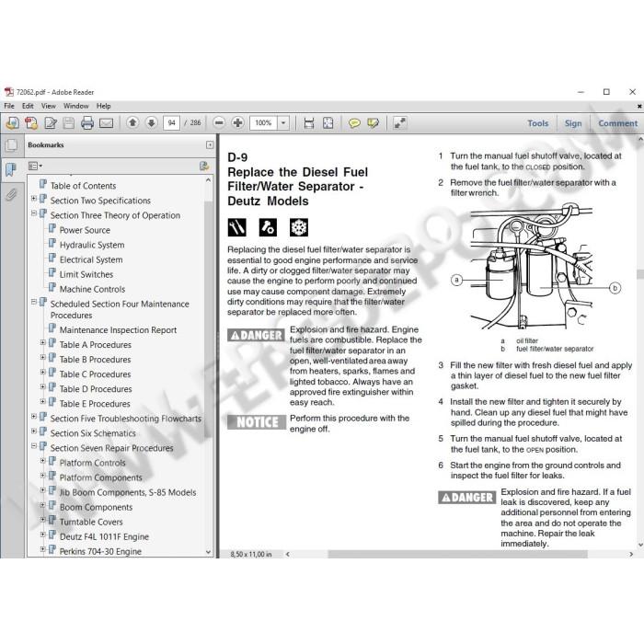Screen dimensions: 644x644
Task: Select Boom Components bookmark
Action: (96, 507)
